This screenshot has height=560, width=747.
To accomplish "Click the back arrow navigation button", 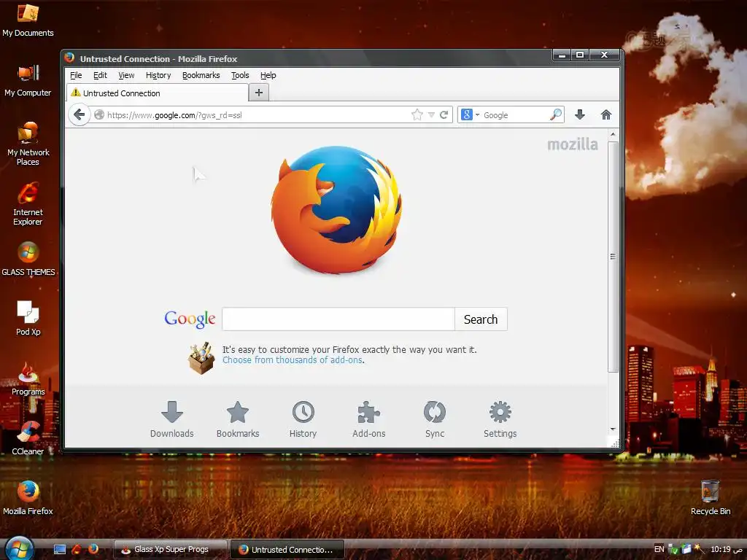I will (79, 114).
